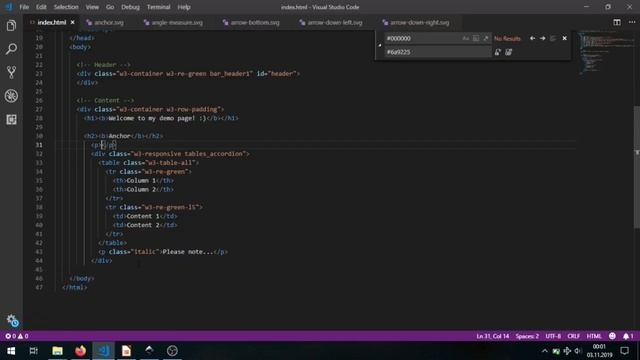Click the Replace single occurrence icon

coord(498,52)
